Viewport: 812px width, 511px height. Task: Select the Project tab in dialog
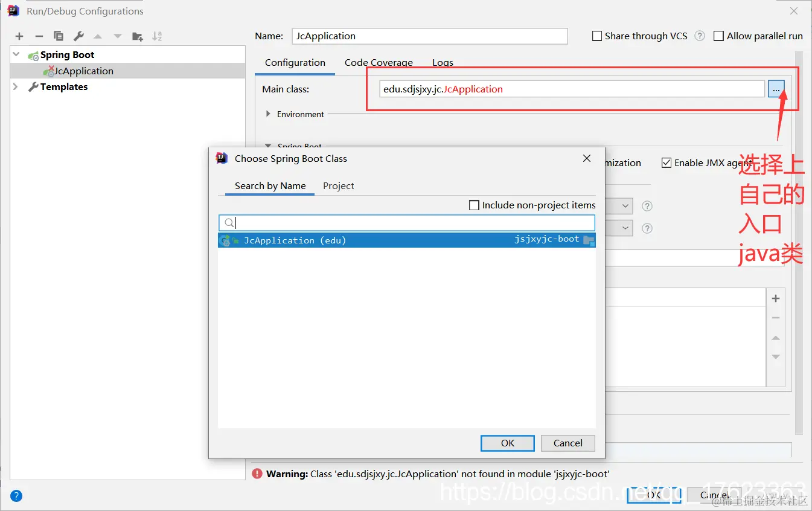click(x=339, y=186)
